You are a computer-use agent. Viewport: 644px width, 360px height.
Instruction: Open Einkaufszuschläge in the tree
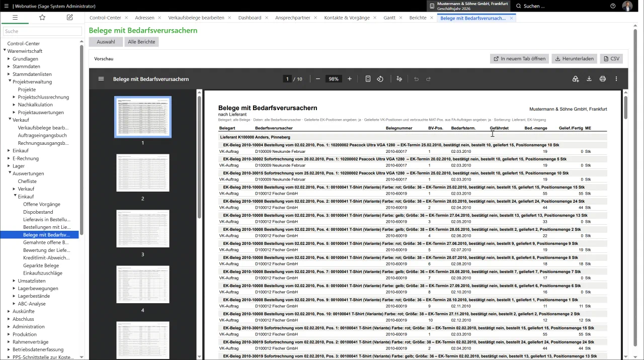43,273
